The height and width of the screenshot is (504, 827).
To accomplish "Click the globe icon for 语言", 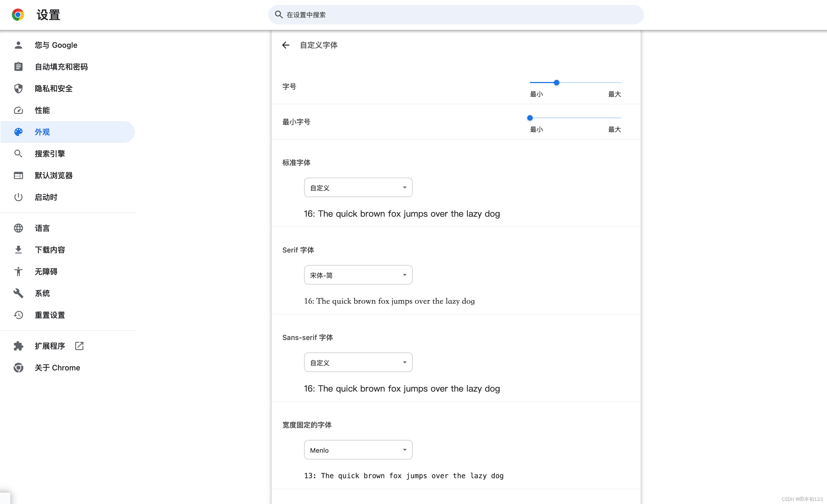I will pos(18,228).
